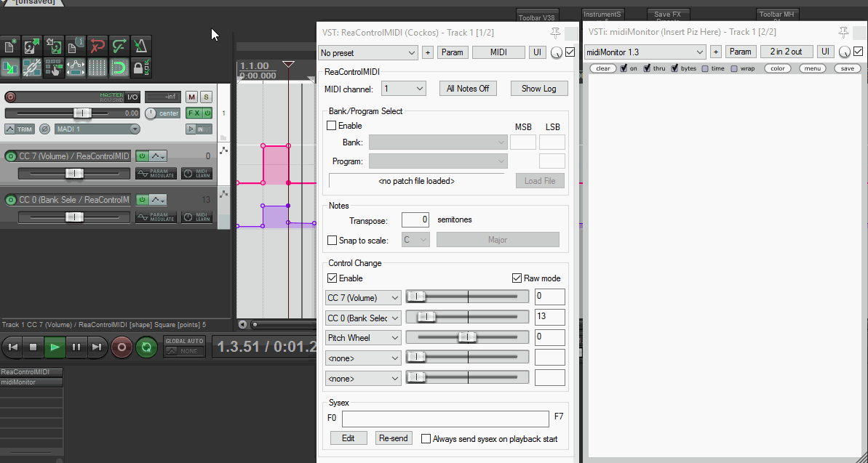The width and height of the screenshot is (868, 463).
Task: Toggle midiMonitor thru checkbox
Action: 647,68
